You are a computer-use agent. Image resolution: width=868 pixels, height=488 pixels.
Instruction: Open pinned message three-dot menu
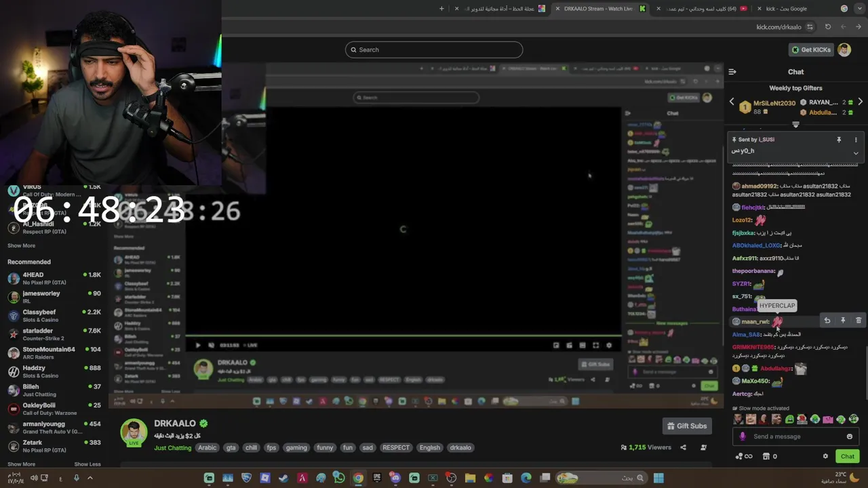pyautogui.click(x=856, y=140)
